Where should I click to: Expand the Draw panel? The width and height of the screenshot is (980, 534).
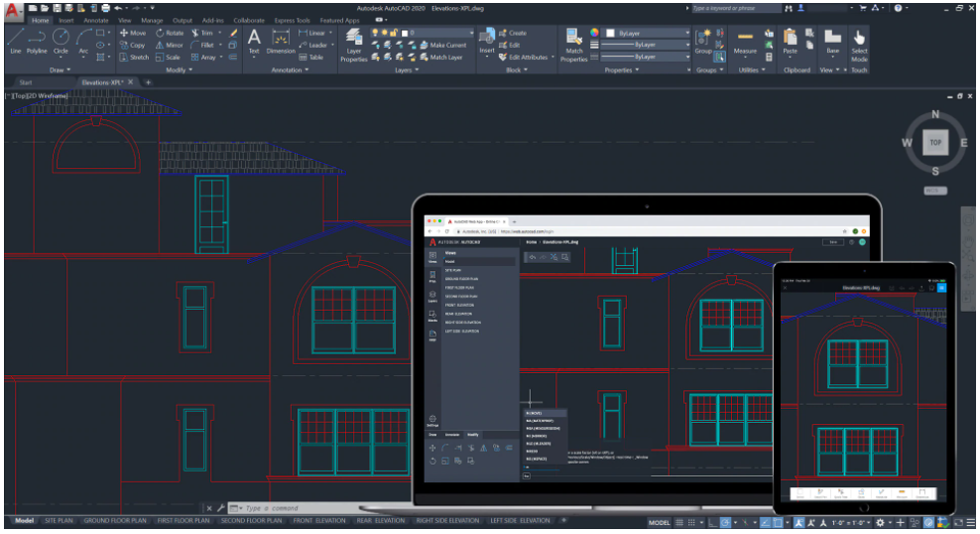click(x=60, y=70)
